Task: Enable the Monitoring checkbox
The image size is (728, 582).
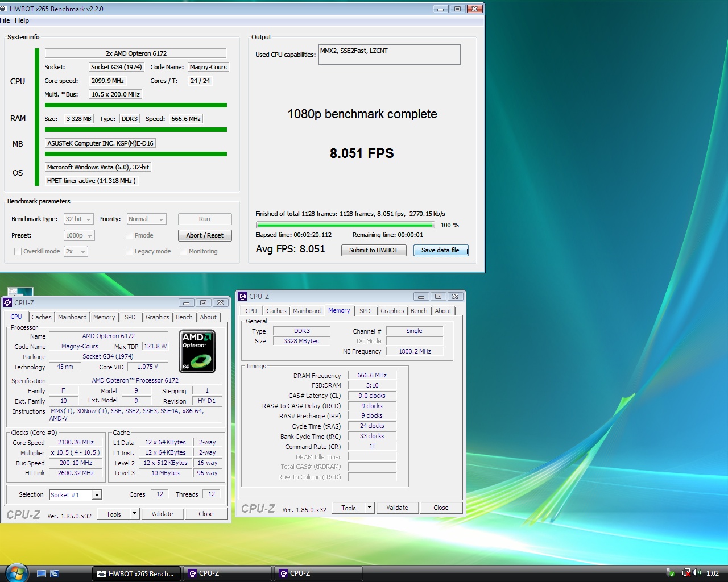Action: pos(183,251)
